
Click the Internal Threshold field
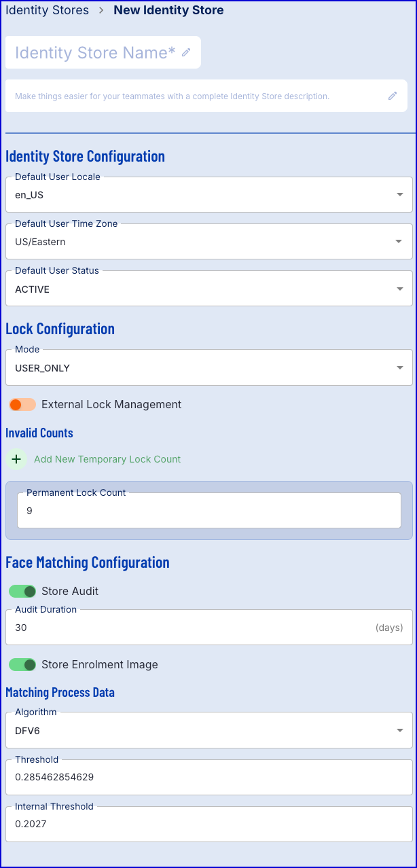[209, 825]
